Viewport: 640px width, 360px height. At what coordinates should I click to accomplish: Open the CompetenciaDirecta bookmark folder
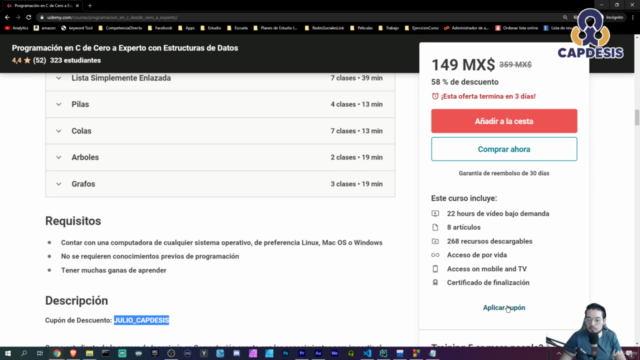click(x=120, y=28)
